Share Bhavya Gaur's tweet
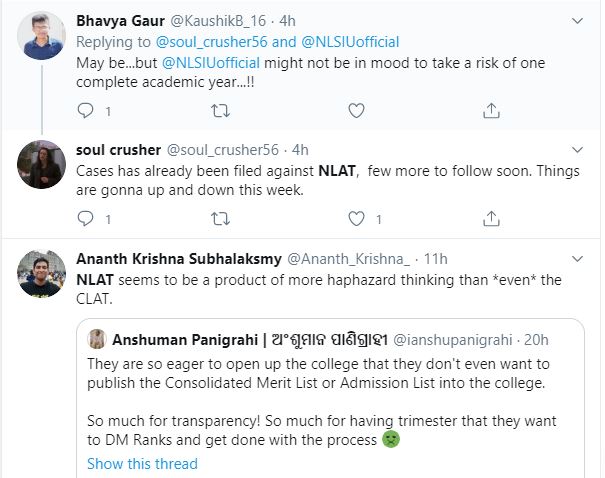 [493, 110]
